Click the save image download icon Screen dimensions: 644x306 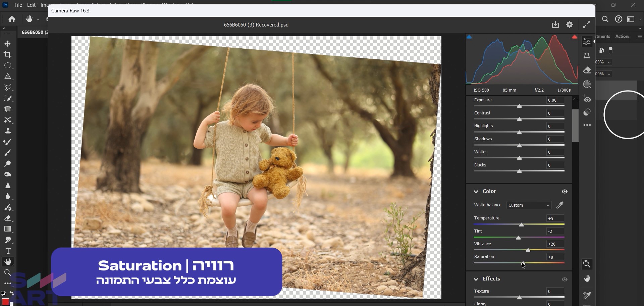(x=555, y=24)
